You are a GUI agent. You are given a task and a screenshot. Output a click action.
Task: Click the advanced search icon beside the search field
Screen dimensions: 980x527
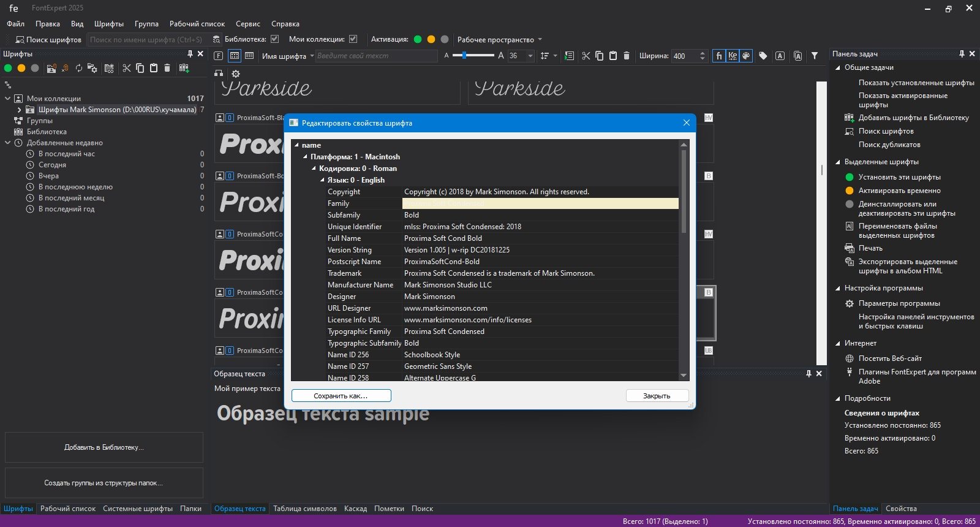pos(216,39)
